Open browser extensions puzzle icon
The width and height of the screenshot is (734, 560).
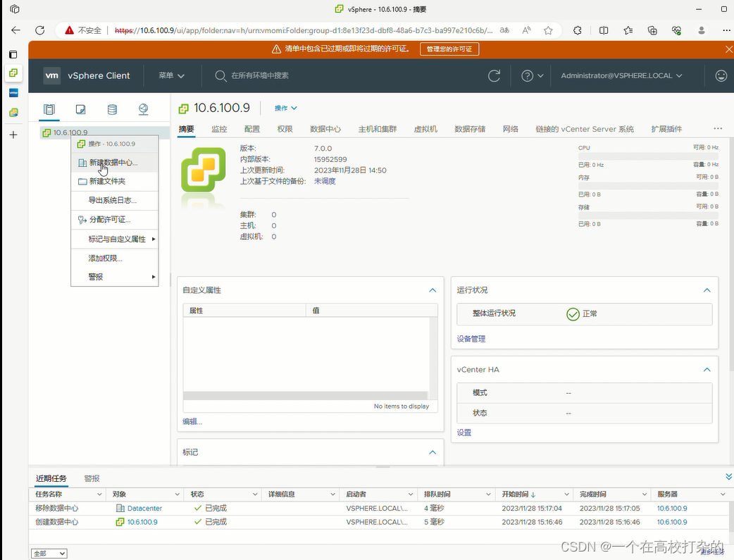[578, 30]
